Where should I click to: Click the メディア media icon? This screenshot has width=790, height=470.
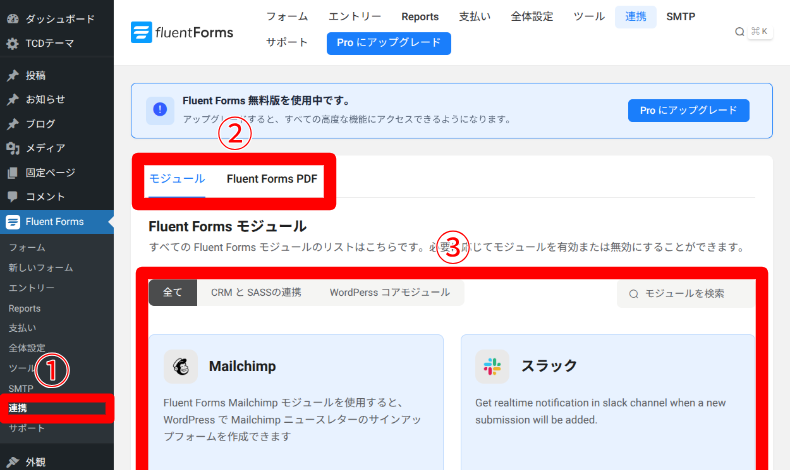[x=13, y=148]
